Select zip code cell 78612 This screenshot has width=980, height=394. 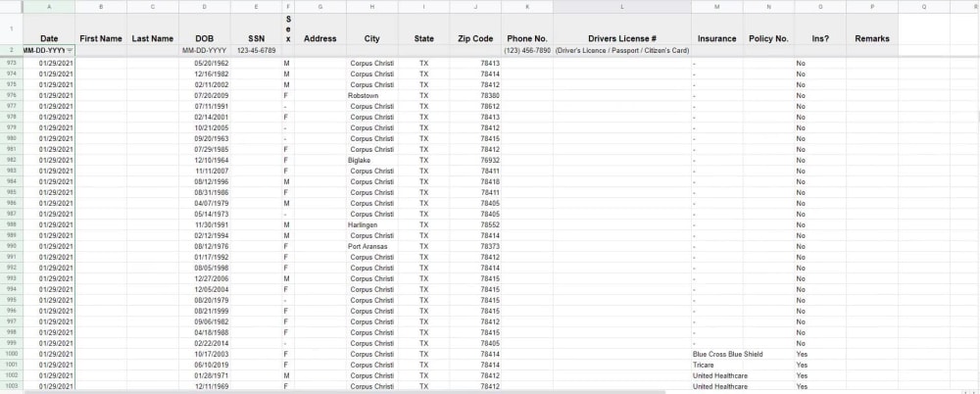point(475,106)
